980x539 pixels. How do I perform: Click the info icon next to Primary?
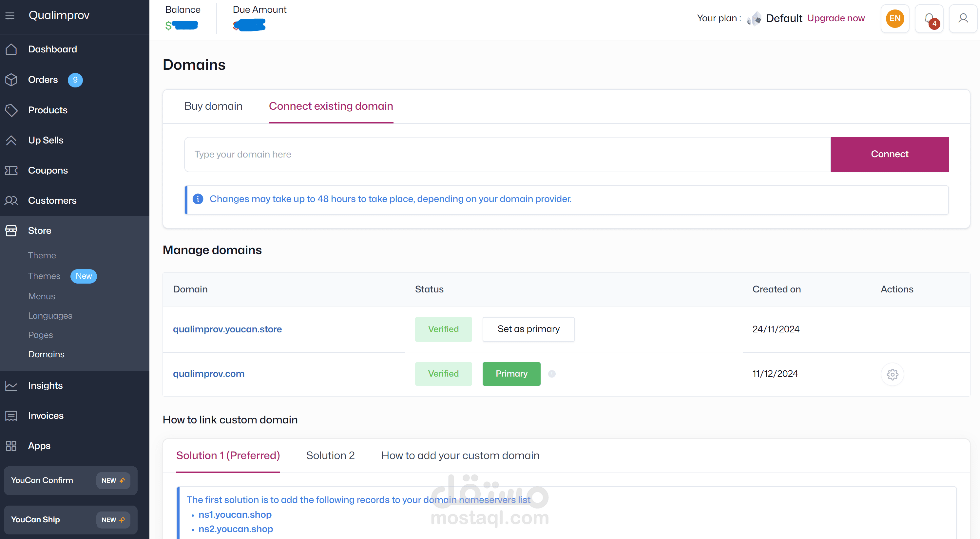(552, 374)
